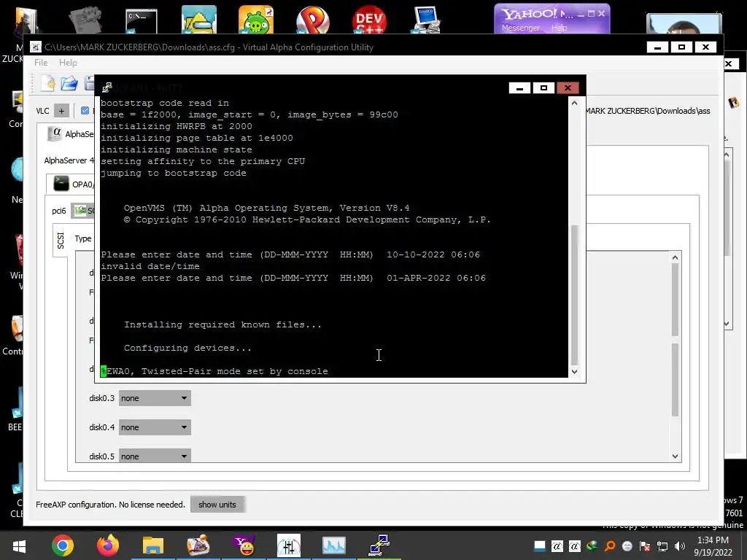747x560 pixels.
Task: Click SCSI disk list scrollbar up arrow
Action: (x=675, y=257)
